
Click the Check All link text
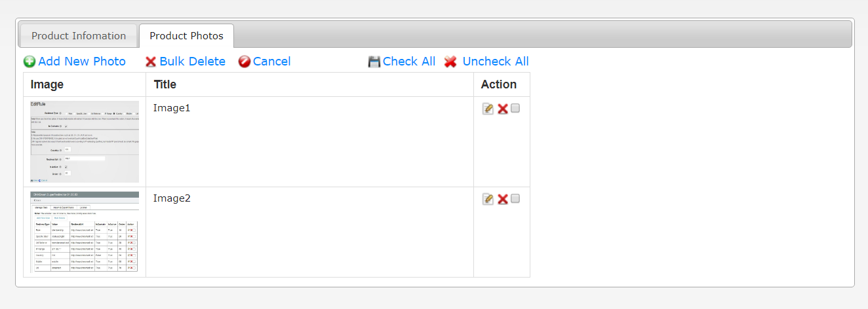pos(409,62)
